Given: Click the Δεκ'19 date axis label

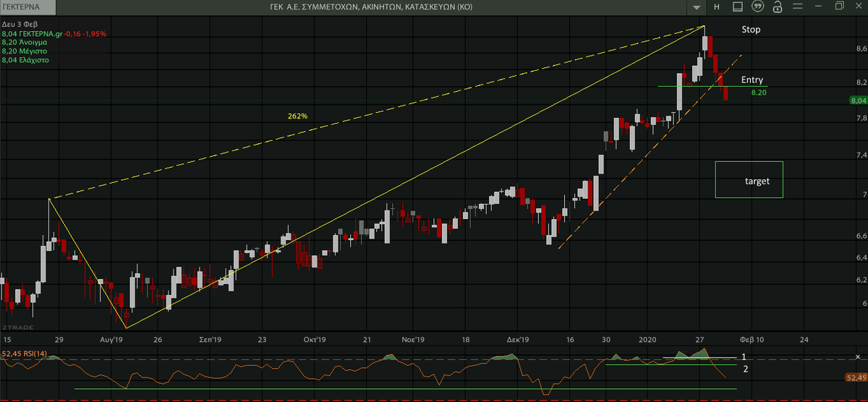Looking at the screenshot, I should click(x=518, y=339).
